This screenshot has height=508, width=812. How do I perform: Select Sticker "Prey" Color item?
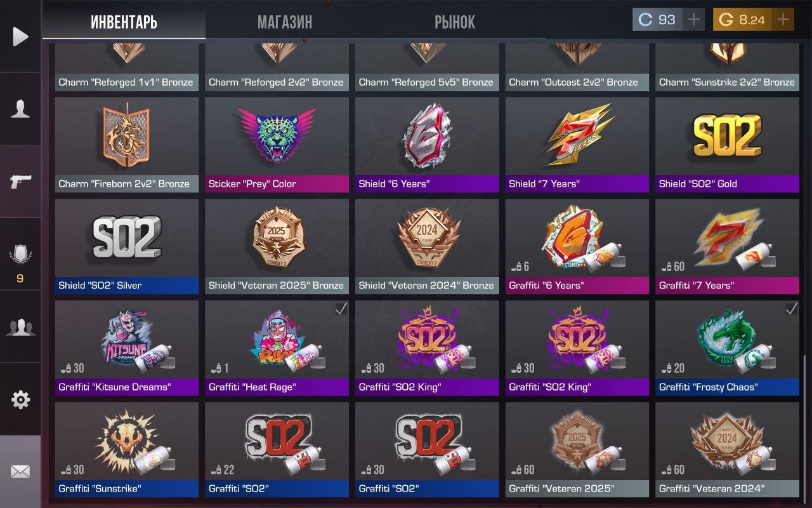(x=277, y=145)
